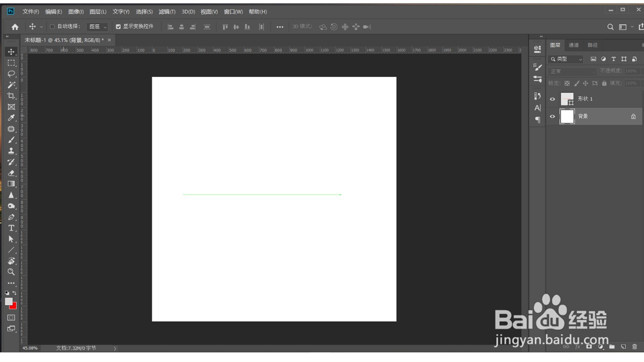Uncheck Show Transform Controls checkbox
Viewport: 644px width, 362px height.
[118, 27]
